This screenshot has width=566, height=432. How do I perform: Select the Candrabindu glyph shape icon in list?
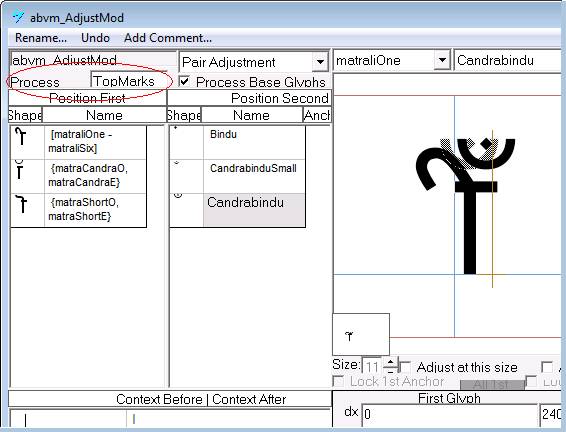[x=178, y=195]
